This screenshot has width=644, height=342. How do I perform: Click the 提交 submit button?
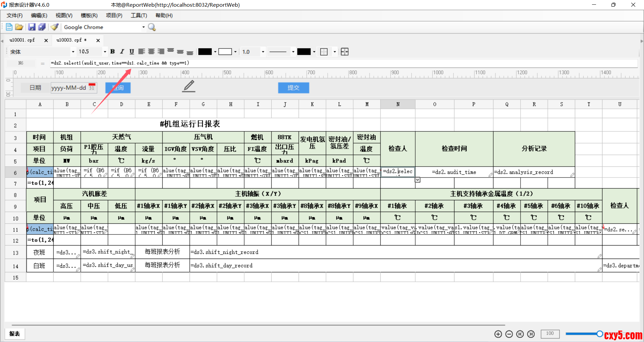[293, 88]
